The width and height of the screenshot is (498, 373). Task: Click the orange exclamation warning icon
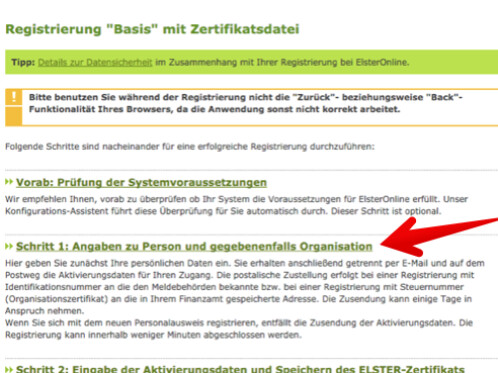coord(14,97)
